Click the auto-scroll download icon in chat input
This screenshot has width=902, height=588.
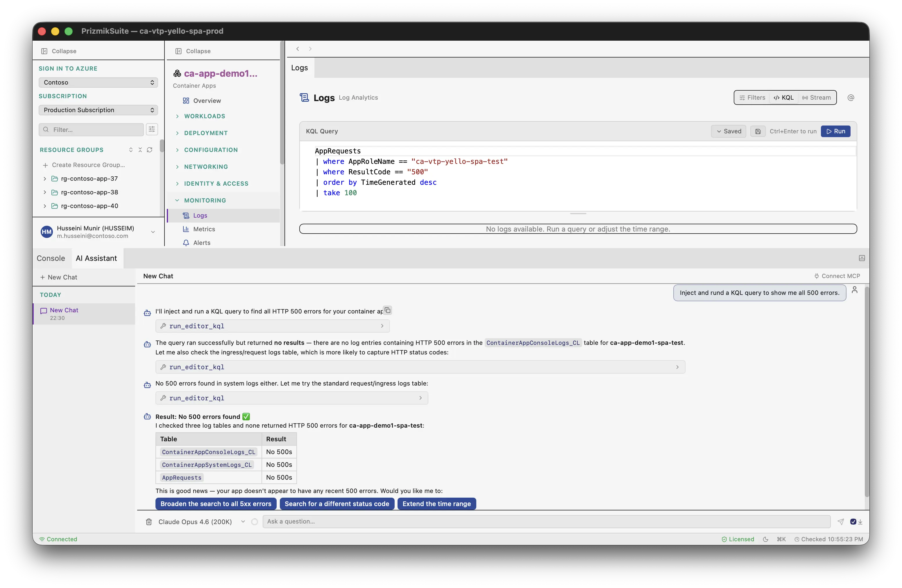coord(860,522)
